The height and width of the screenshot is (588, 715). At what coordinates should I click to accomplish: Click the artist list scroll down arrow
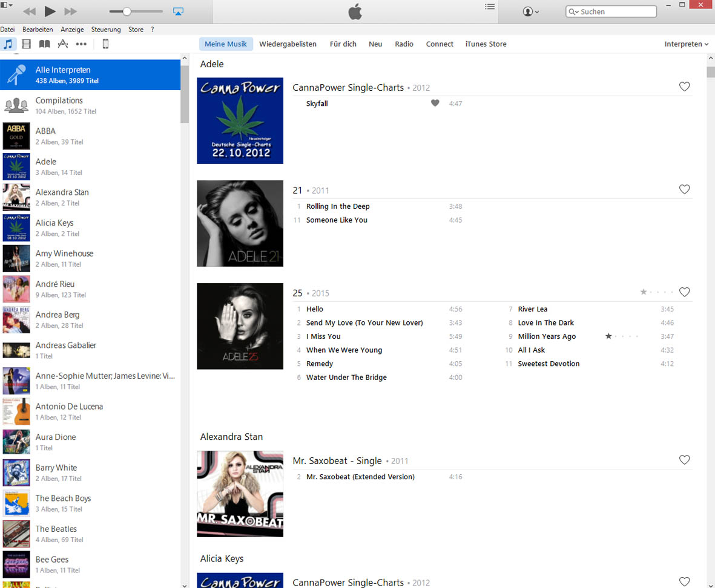pyautogui.click(x=185, y=585)
